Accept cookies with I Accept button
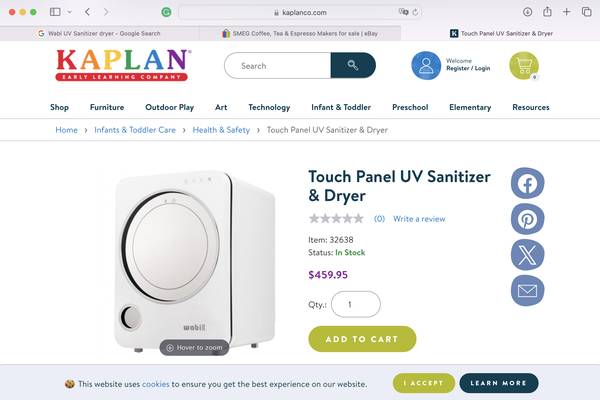Viewport: 600px width, 400px height. point(424,383)
